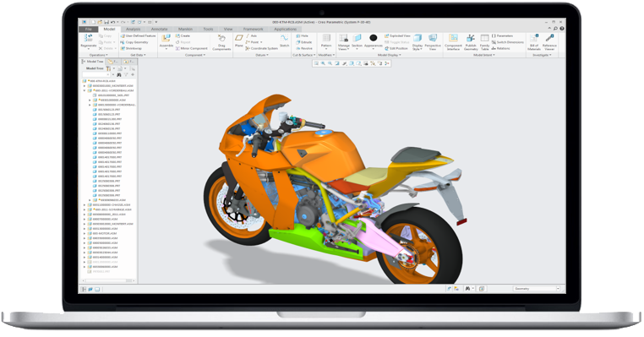Screen dimensions: 644x337
Task: Open Help via the question mark icon
Action: 562,29
